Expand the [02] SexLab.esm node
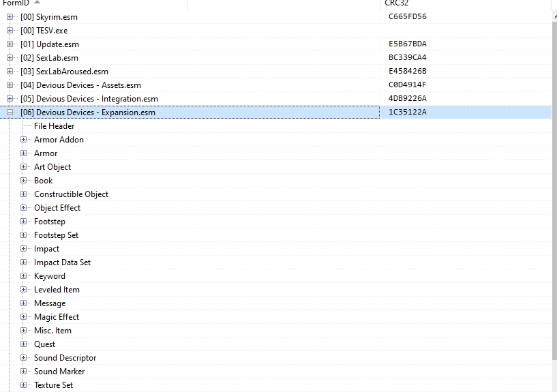 pyautogui.click(x=10, y=57)
